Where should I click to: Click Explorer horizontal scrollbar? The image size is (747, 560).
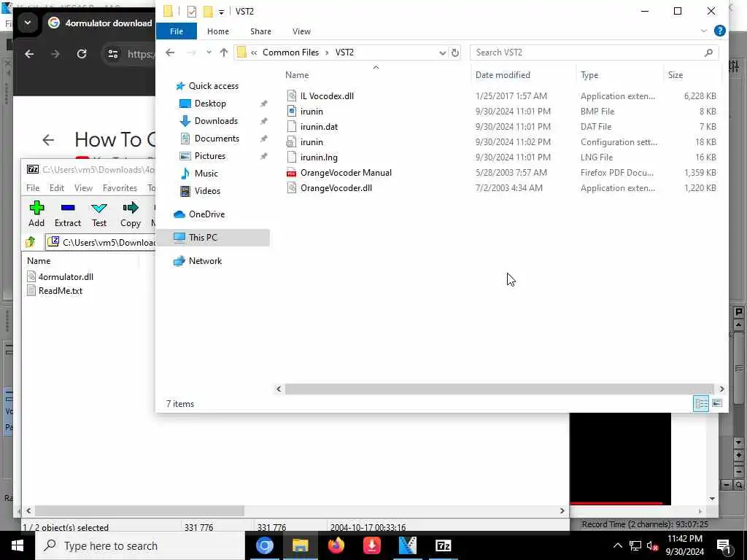499,389
